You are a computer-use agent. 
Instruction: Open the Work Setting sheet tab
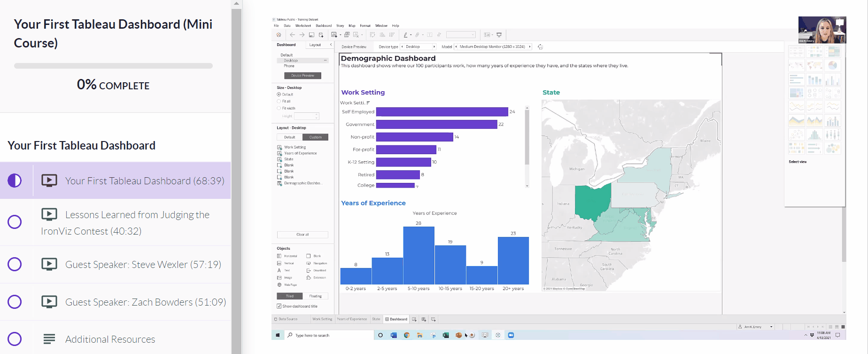click(322, 319)
